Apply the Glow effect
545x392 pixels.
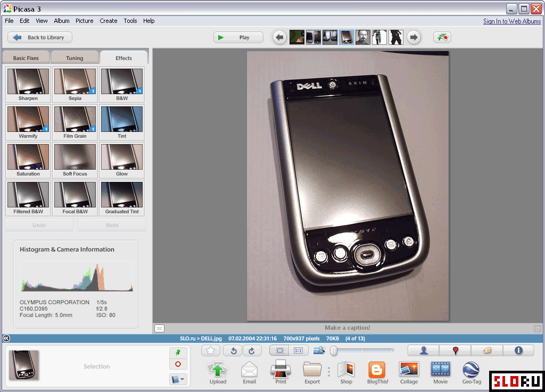coord(122,161)
